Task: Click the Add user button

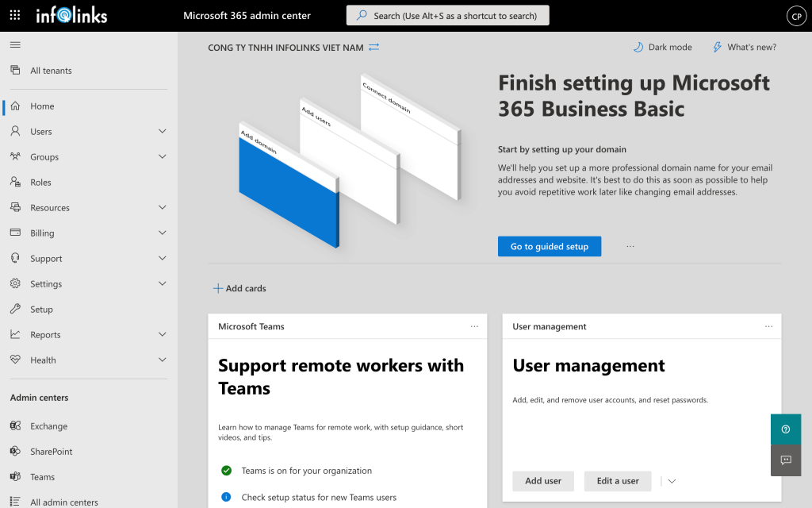Action: pyautogui.click(x=543, y=481)
